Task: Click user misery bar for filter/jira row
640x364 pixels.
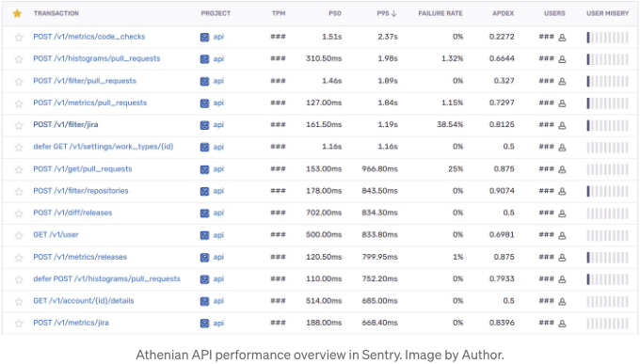Action: (607, 125)
